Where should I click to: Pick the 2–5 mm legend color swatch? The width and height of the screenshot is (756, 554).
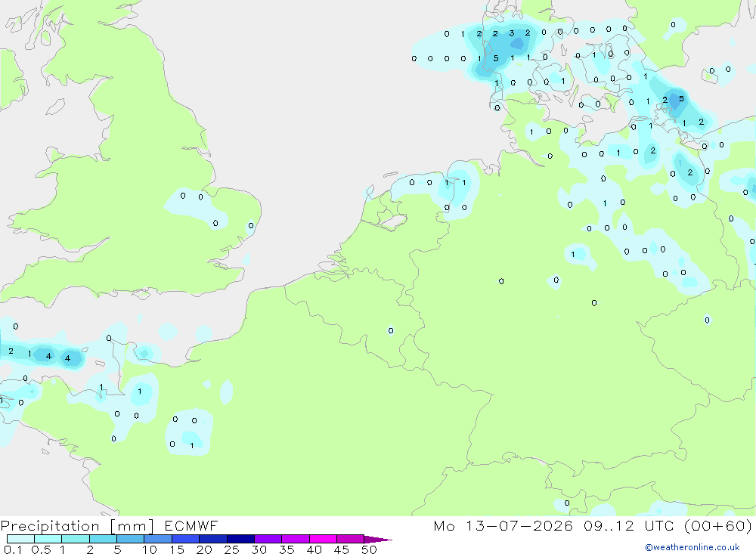pyautogui.click(x=103, y=539)
